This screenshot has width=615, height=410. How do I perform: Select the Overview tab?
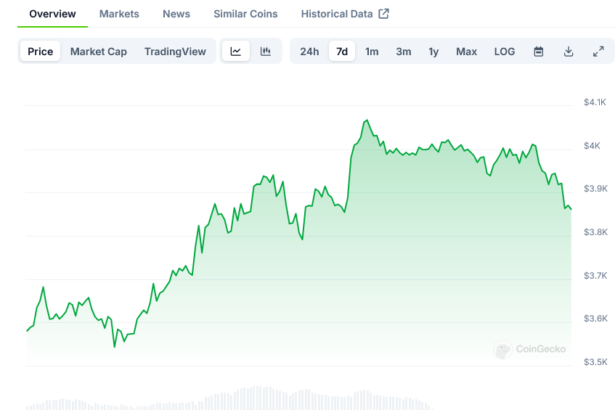click(53, 14)
